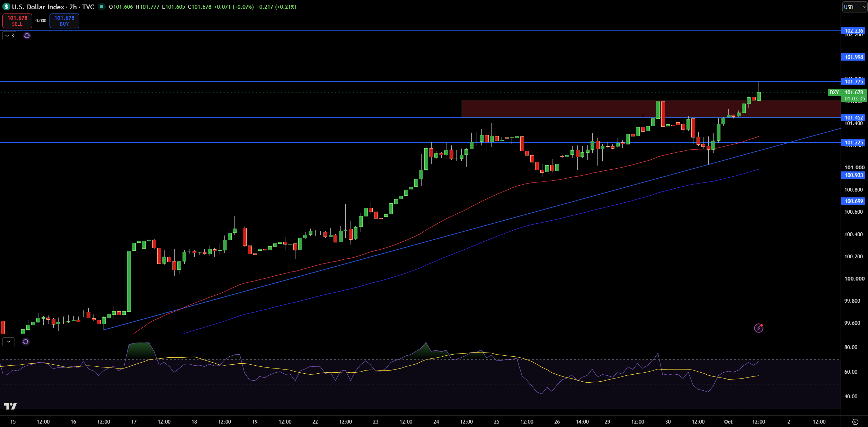Select the 101.225 price level label
The image size is (868, 427).
point(853,143)
